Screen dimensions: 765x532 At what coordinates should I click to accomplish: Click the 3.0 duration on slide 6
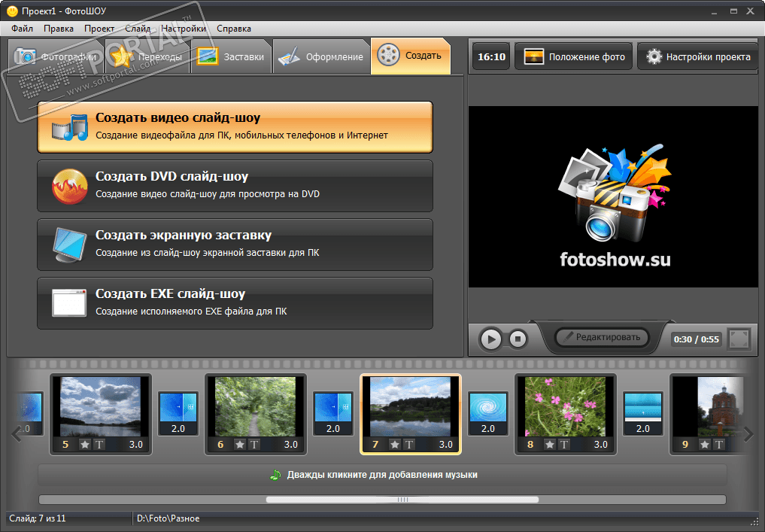click(x=291, y=445)
